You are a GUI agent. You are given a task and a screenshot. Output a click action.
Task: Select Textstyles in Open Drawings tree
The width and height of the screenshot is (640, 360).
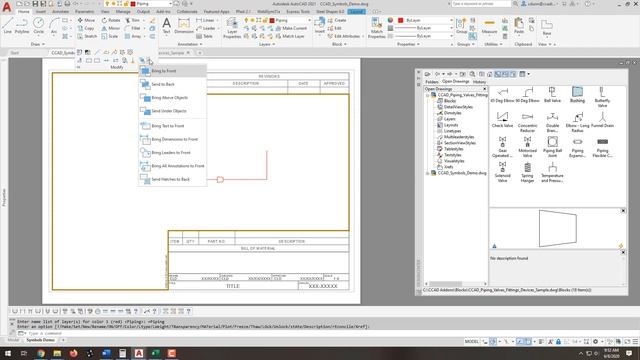[x=452, y=155]
